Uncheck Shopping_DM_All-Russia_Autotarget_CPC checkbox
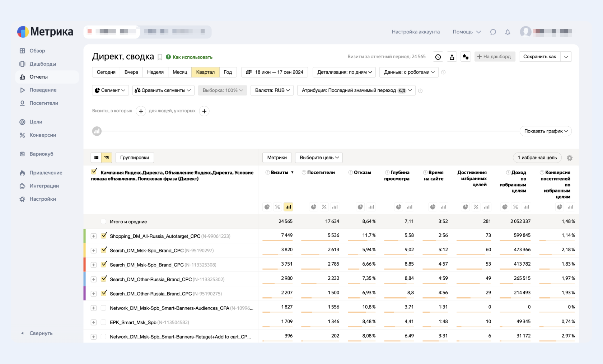Screen dimensions: 603x364 click(104, 235)
